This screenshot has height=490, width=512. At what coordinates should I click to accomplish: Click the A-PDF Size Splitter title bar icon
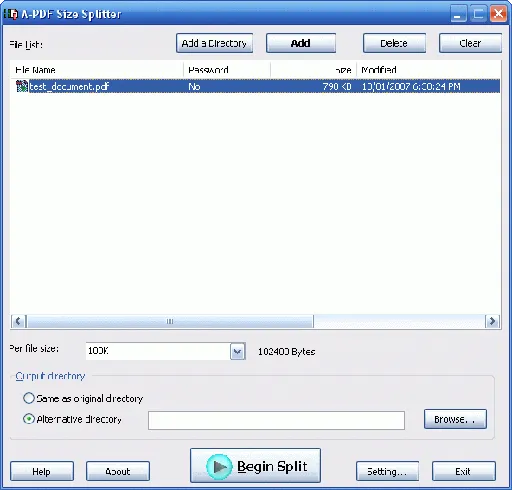(x=11, y=14)
